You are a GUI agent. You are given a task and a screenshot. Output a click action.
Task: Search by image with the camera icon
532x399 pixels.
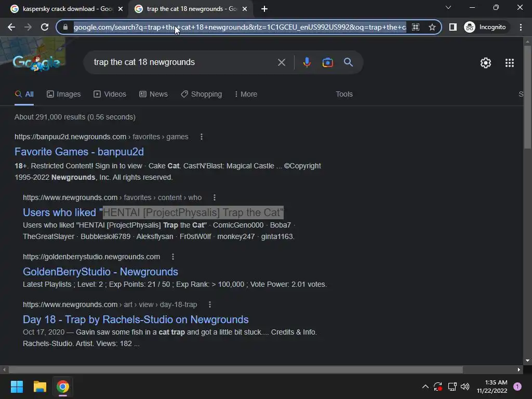tap(327, 62)
